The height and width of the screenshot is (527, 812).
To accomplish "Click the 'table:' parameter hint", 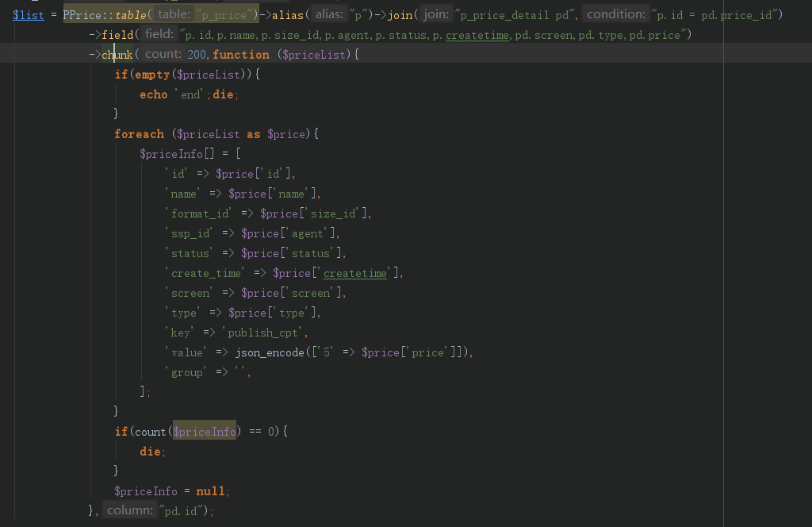I will (173, 14).
